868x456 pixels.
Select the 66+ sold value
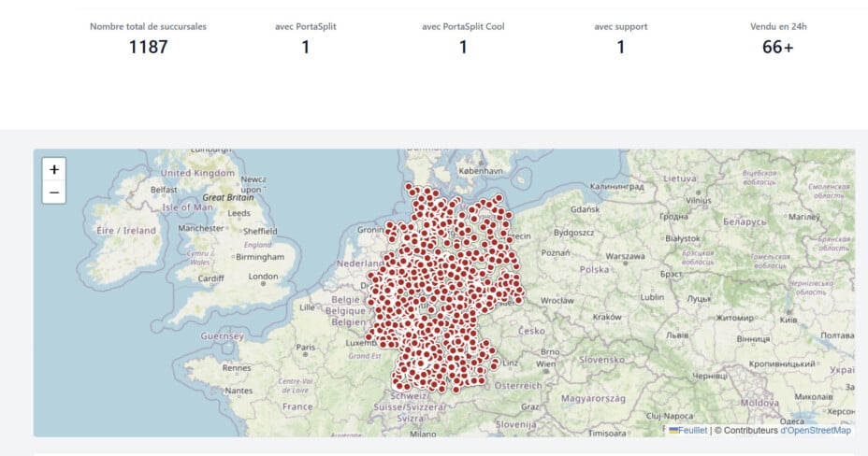click(778, 47)
